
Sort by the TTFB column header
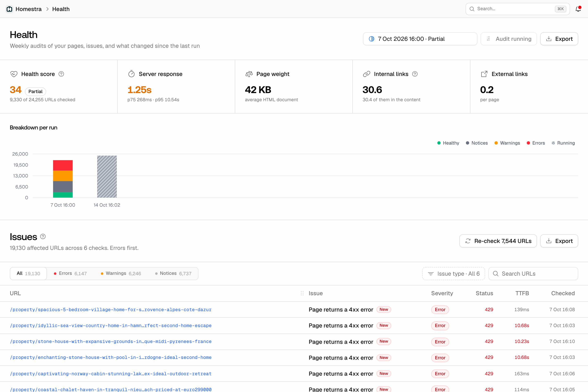click(522, 293)
